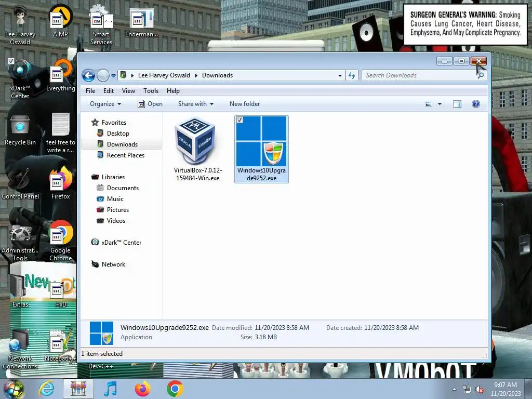
Task: Select the AIMP desktop shortcut
Action: pyautogui.click(x=60, y=22)
